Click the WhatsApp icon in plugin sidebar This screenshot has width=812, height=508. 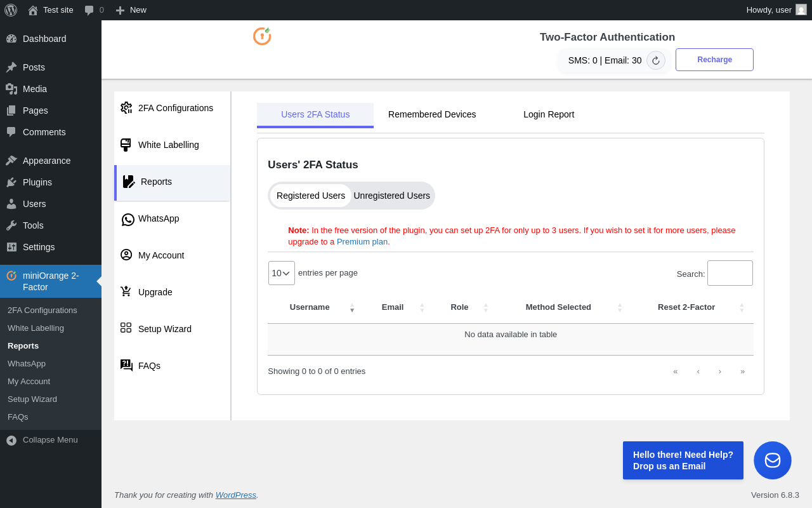(x=128, y=219)
